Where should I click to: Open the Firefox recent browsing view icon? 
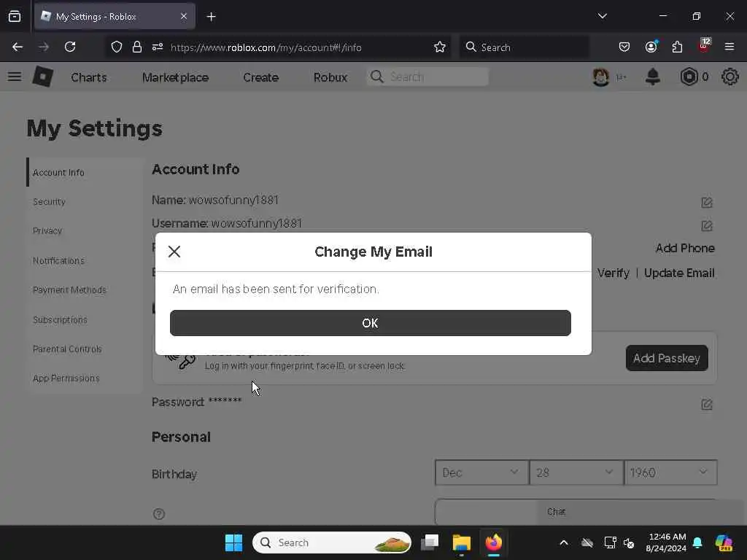point(15,16)
